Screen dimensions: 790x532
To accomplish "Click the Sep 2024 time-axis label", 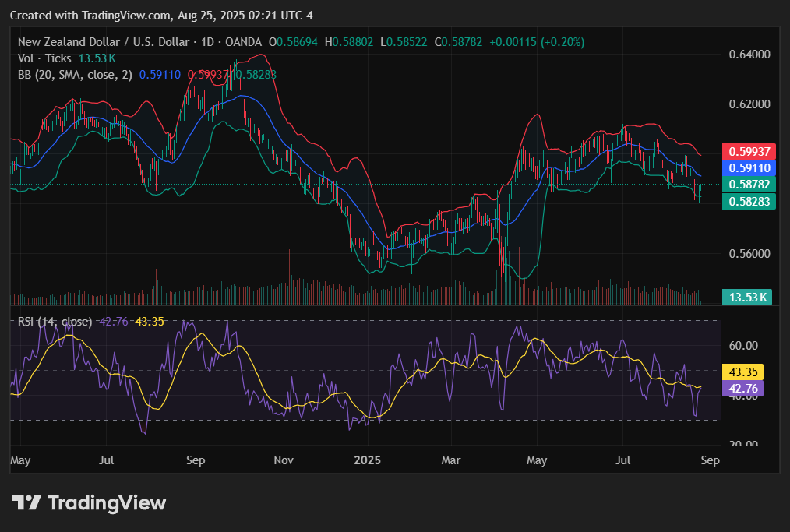I will pyautogui.click(x=196, y=460).
